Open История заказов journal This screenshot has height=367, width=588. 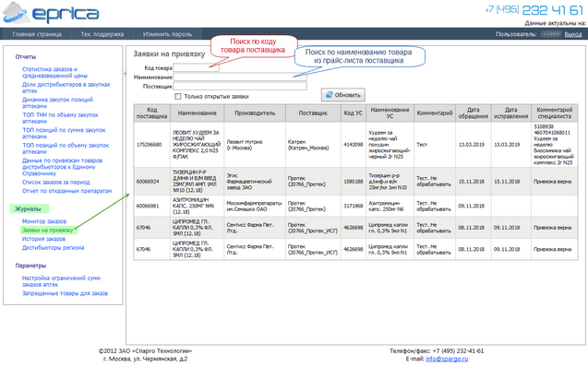[x=43, y=239]
